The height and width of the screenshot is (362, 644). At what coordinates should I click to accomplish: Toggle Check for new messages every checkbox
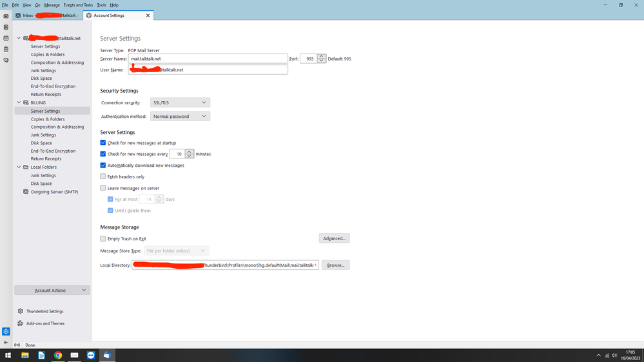click(102, 154)
